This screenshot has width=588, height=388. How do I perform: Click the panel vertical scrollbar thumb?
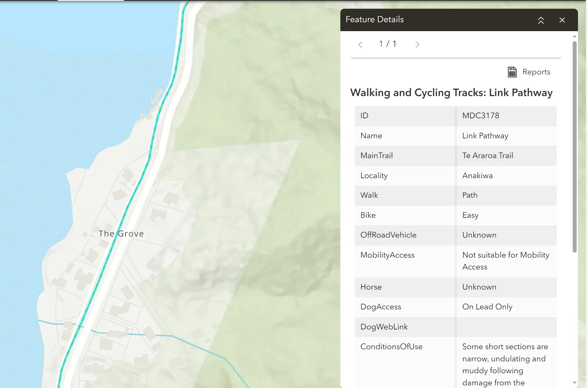(575, 146)
